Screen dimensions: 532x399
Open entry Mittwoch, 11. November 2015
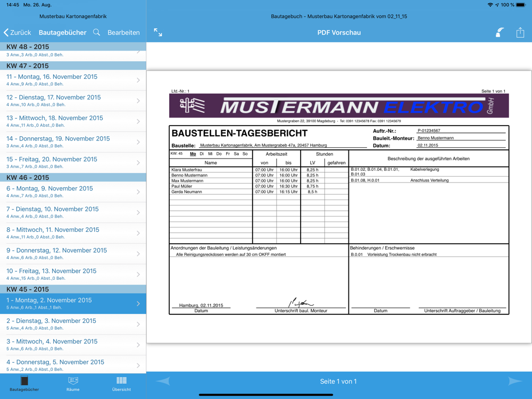(73, 233)
